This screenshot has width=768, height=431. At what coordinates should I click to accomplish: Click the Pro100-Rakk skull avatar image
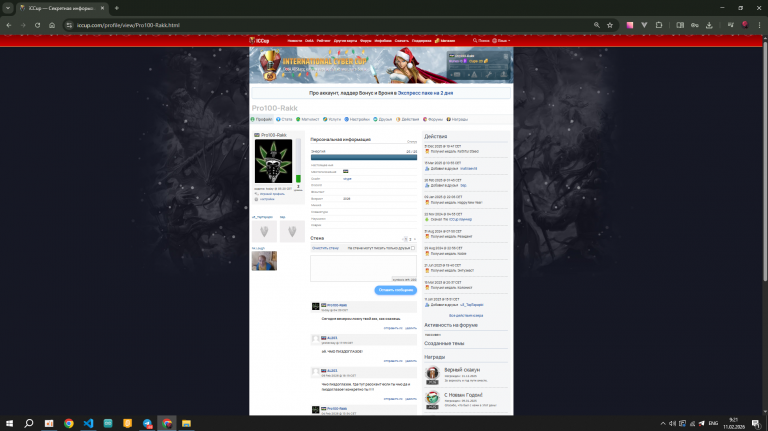click(x=273, y=161)
